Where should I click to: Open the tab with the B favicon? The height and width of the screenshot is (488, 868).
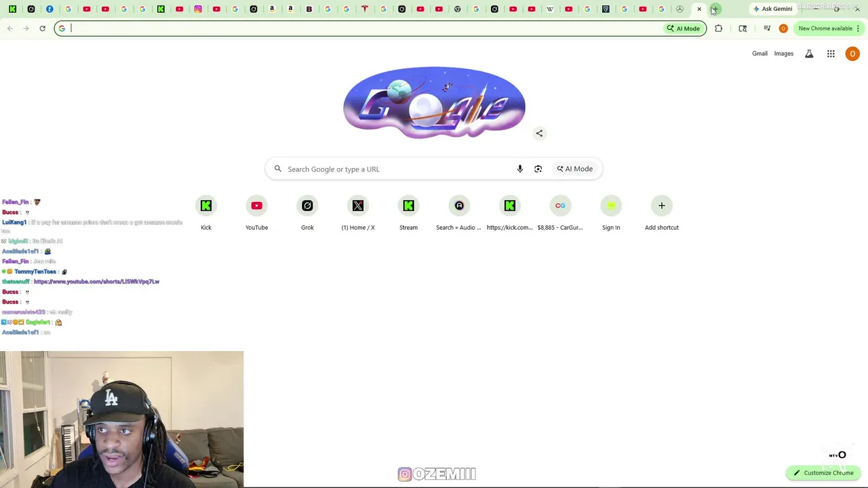[x=309, y=9]
